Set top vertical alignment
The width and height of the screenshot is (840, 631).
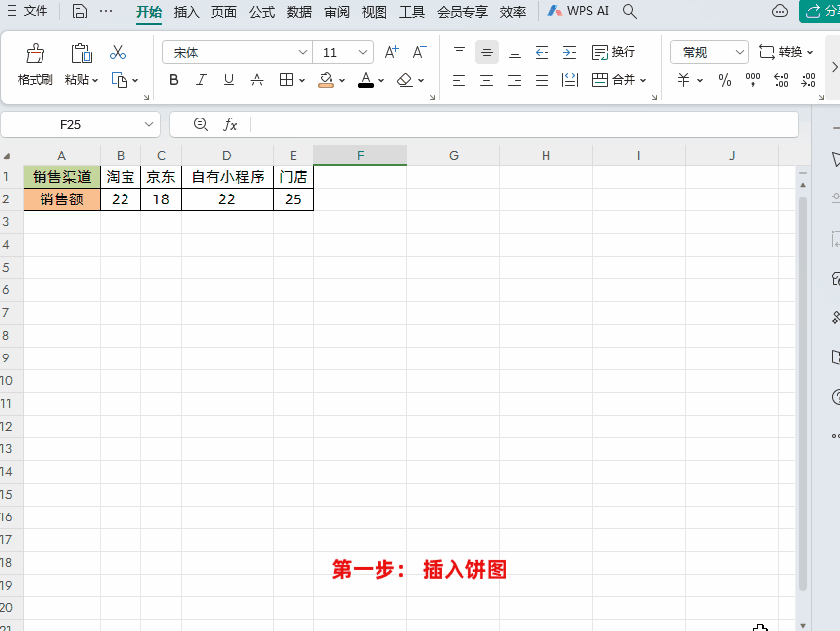[x=460, y=52]
